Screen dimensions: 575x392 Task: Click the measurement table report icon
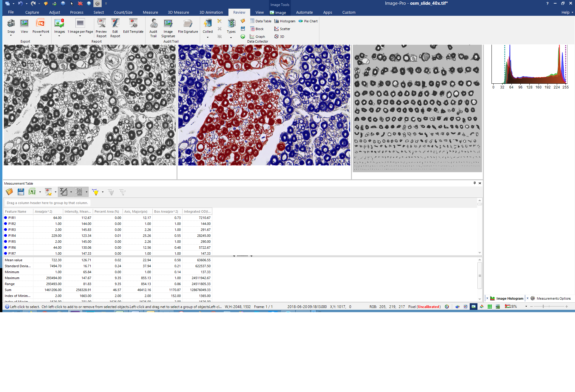coord(48,192)
